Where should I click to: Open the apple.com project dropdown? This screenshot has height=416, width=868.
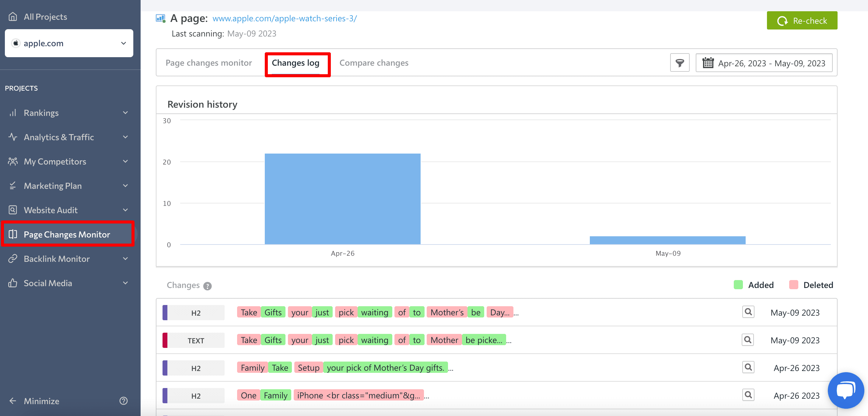coord(69,43)
